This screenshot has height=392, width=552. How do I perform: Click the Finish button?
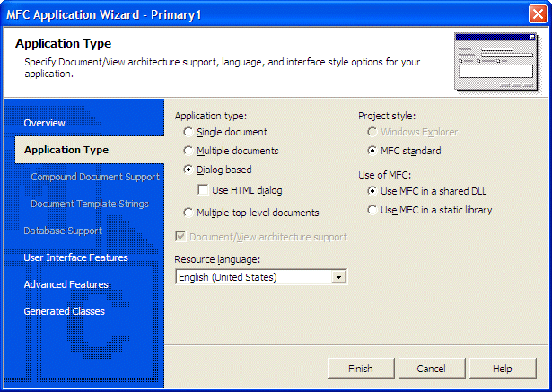tap(361, 369)
